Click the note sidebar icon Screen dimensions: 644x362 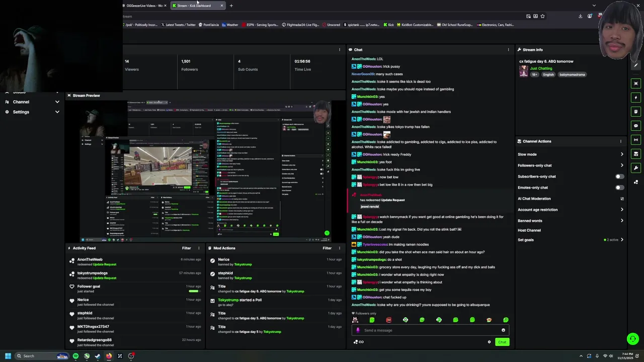coord(636,112)
